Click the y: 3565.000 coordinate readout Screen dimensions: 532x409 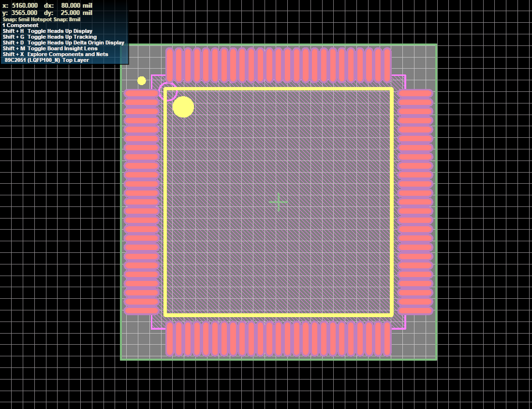(x=20, y=13)
